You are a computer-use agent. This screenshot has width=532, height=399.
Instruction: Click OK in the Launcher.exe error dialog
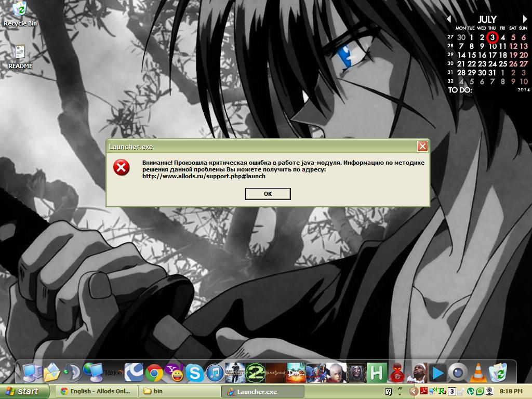tap(268, 194)
